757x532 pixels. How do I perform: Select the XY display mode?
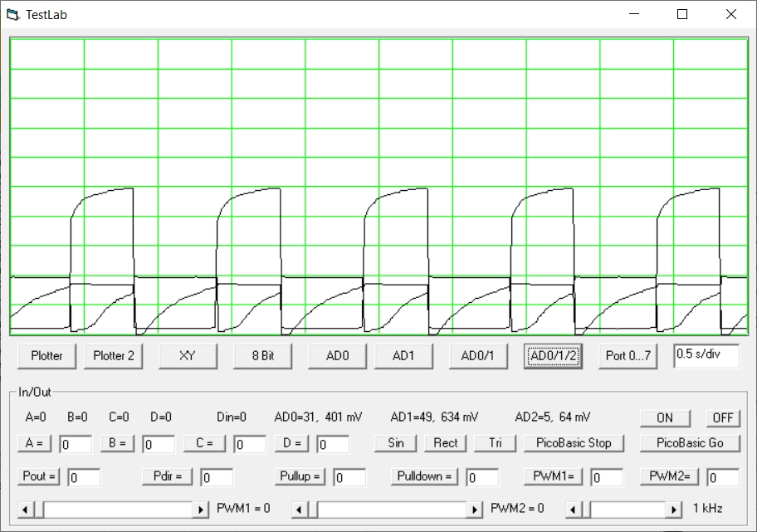pyautogui.click(x=188, y=355)
